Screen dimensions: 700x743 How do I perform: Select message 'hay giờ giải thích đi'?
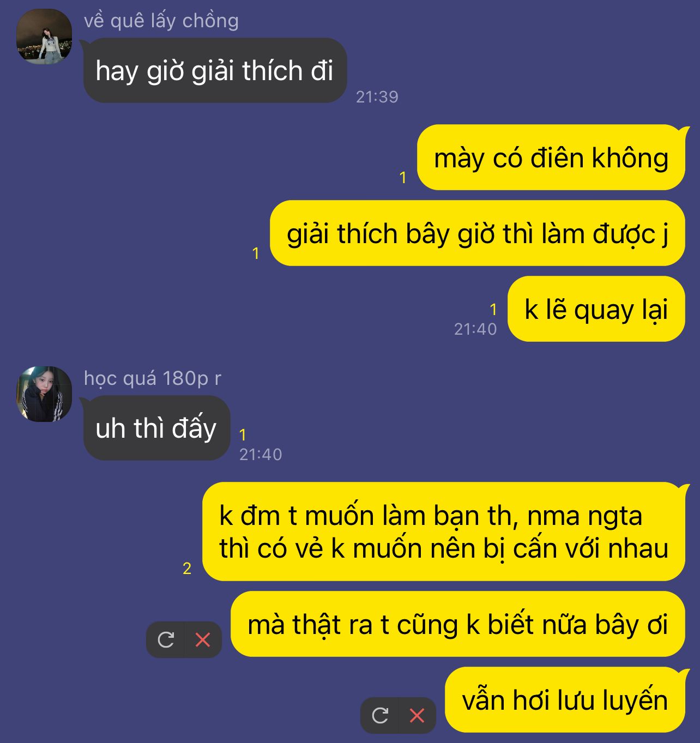pos(215,70)
